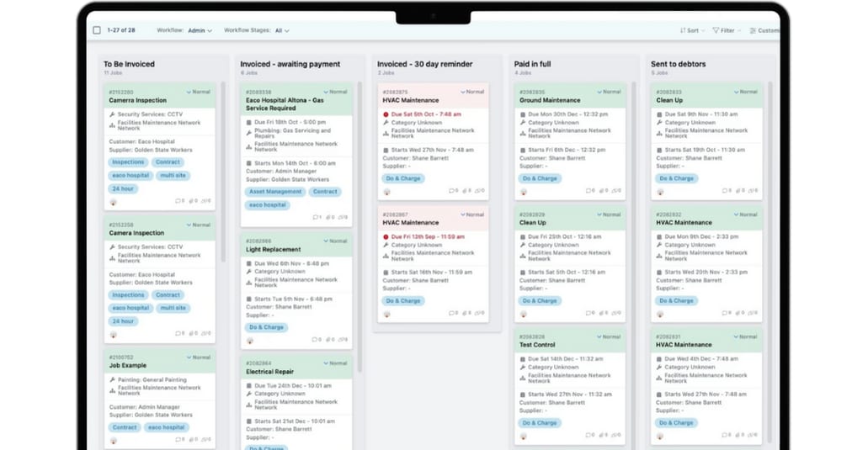Screen dimensions: 868x450
Task: Click comments icon on Light Replacement card
Action: tap(317, 340)
